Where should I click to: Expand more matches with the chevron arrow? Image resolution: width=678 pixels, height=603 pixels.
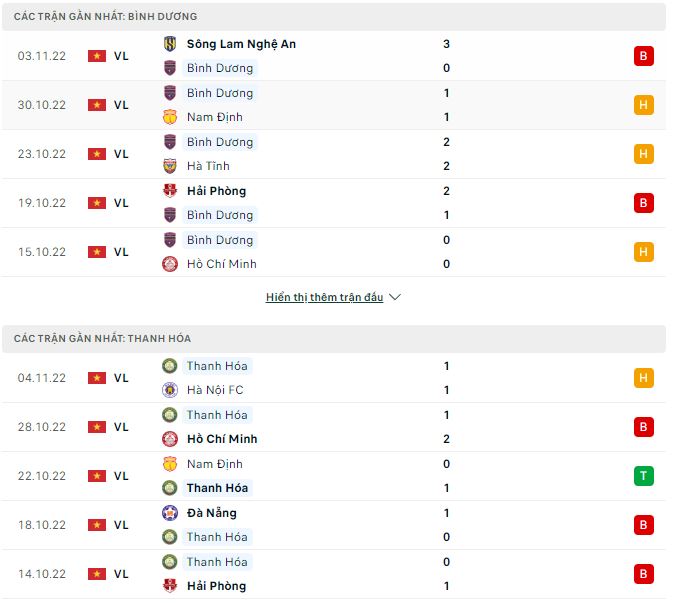[x=395, y=297]
